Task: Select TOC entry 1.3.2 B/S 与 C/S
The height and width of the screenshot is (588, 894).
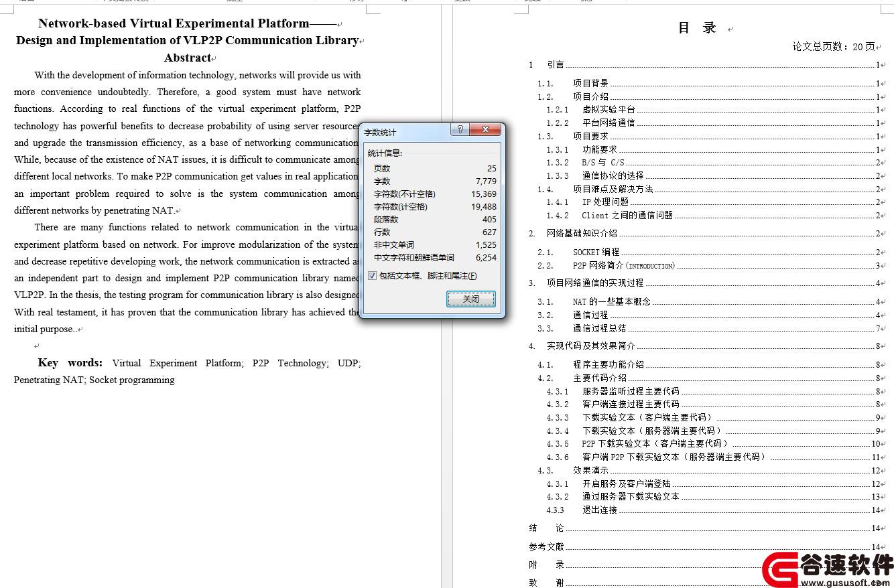Action: point(713,163)
